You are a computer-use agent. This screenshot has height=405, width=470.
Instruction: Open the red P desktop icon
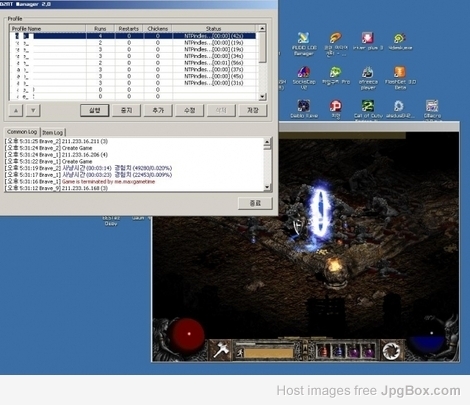pos(335,109)
